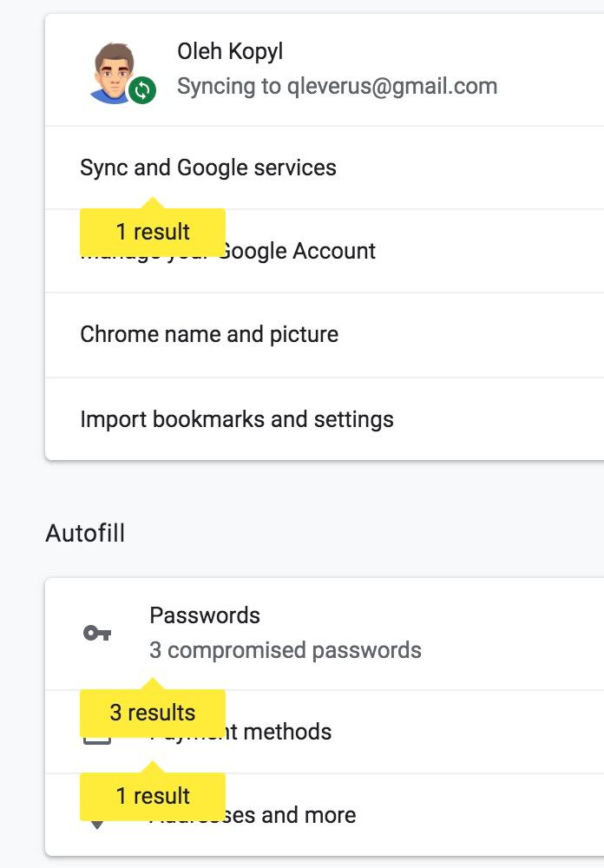The height and width of the screenshot is (868, 604).
Task: Open the Passwords settings row
Action: point(325,634)
